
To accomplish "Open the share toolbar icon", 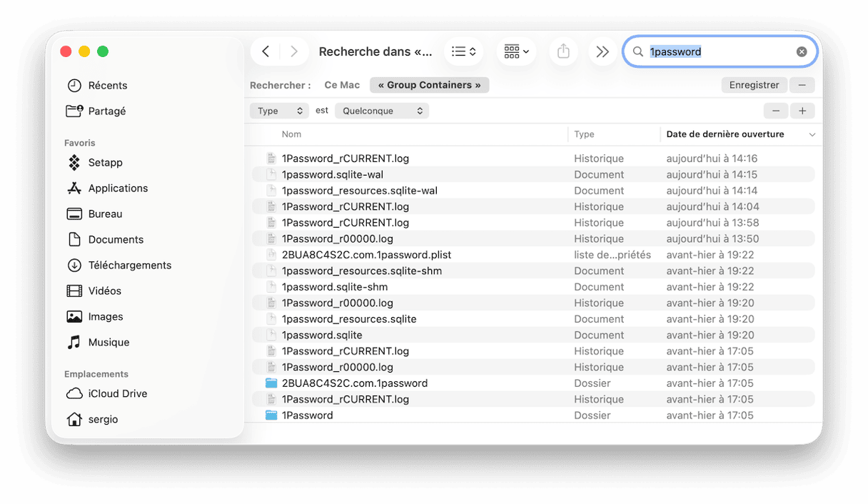I will 563,51.
